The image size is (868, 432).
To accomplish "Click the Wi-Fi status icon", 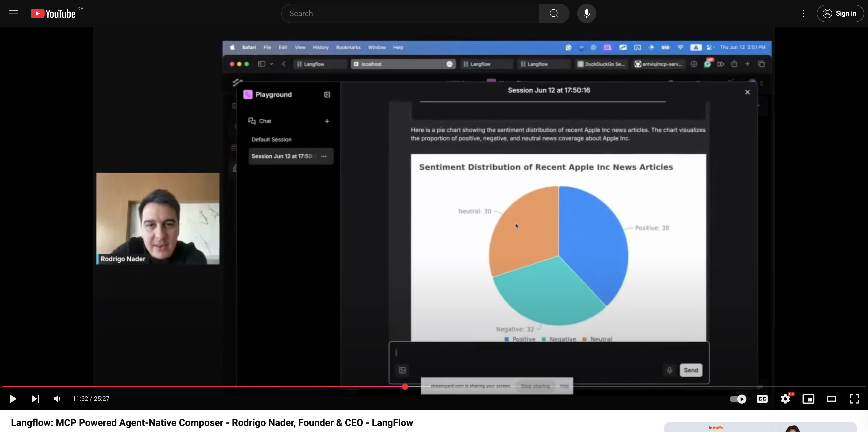I will pyautogui.click(x=680, y=47).
